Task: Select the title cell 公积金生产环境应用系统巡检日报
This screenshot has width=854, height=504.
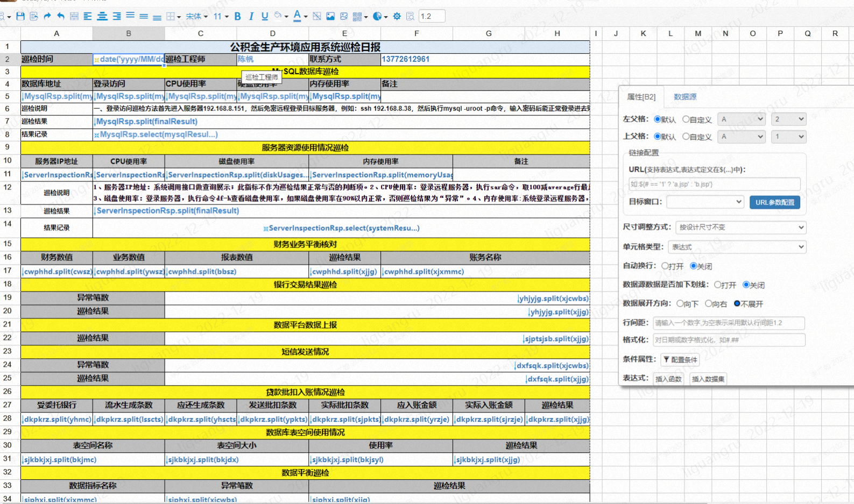Action: [305, 47]
